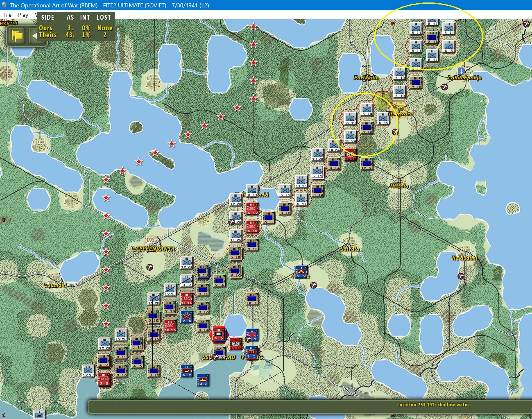Click the airfield icon below Kakisalmi
This screenshot has width=532, height=419.
point(461,276)
